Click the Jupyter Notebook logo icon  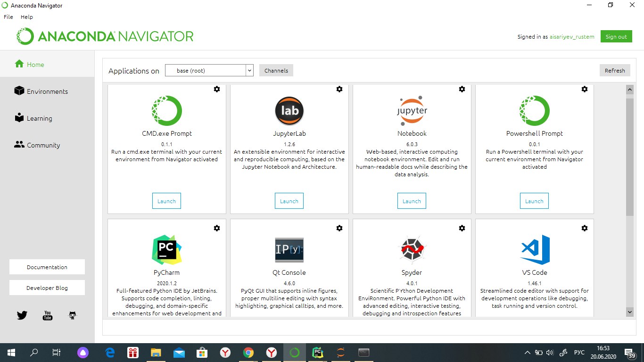(412, 110)
